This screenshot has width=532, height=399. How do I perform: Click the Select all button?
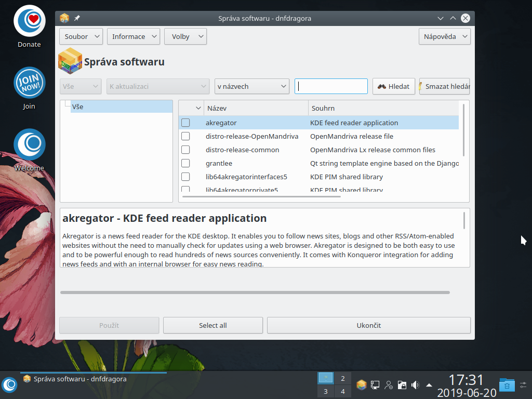pyautogui.click(x=212, y=325)
